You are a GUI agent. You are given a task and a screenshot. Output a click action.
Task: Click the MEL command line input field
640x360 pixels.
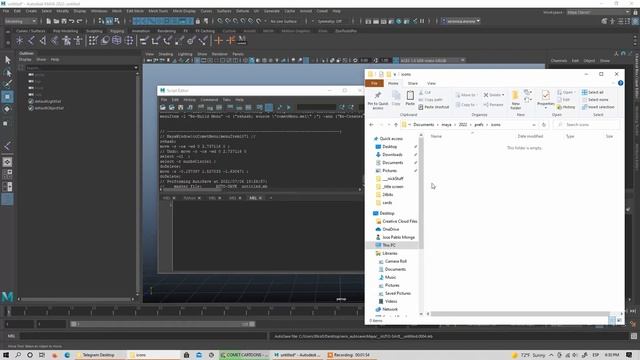coord(143,336)
